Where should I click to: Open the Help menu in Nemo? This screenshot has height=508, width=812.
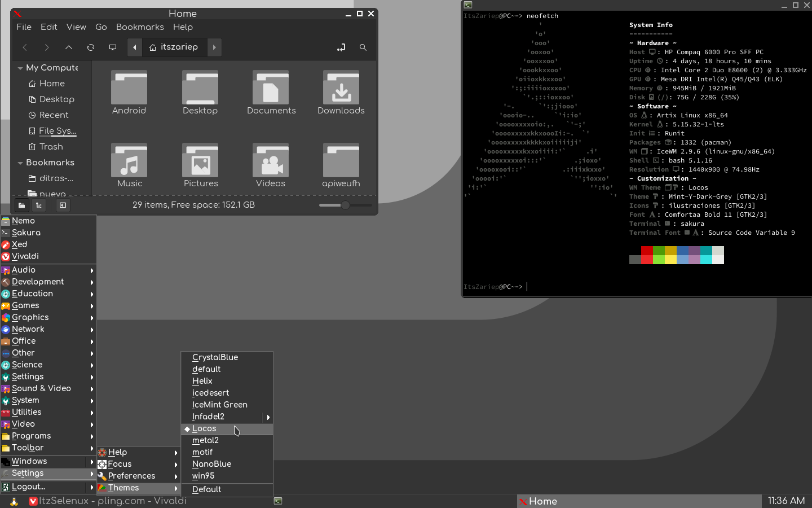click(183, 27)
